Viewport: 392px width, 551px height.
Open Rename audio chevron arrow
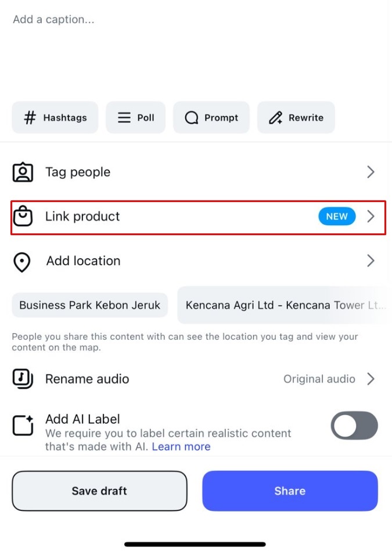(371, 379)
